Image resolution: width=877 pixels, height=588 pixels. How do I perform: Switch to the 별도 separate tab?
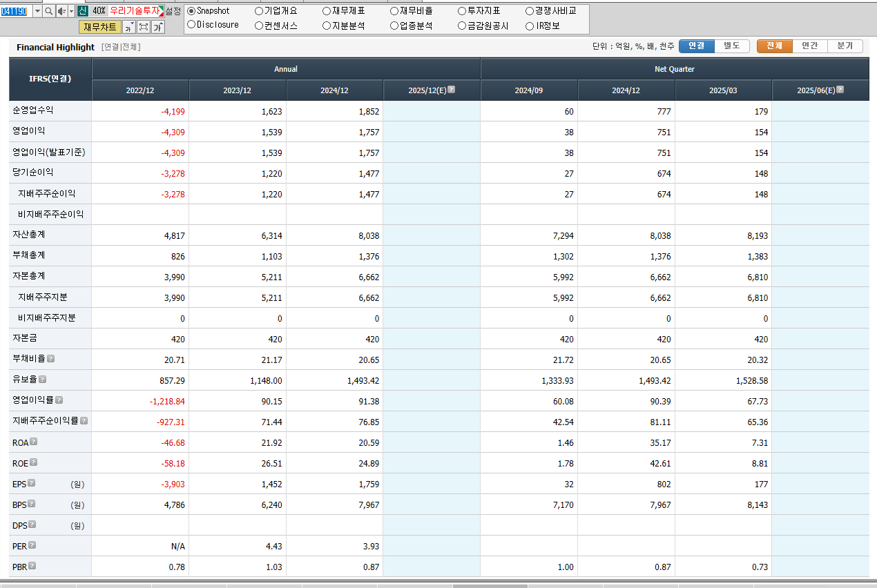click(731, 46)
